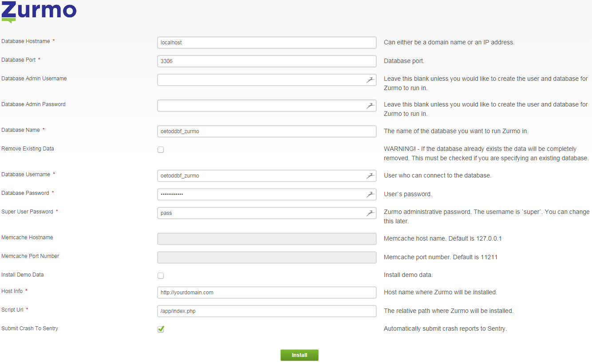Image resolution: width=592 pixels, height=364 pixels.
Task: Click key icon in Database Username field
Action: click(x=370, y=176)
